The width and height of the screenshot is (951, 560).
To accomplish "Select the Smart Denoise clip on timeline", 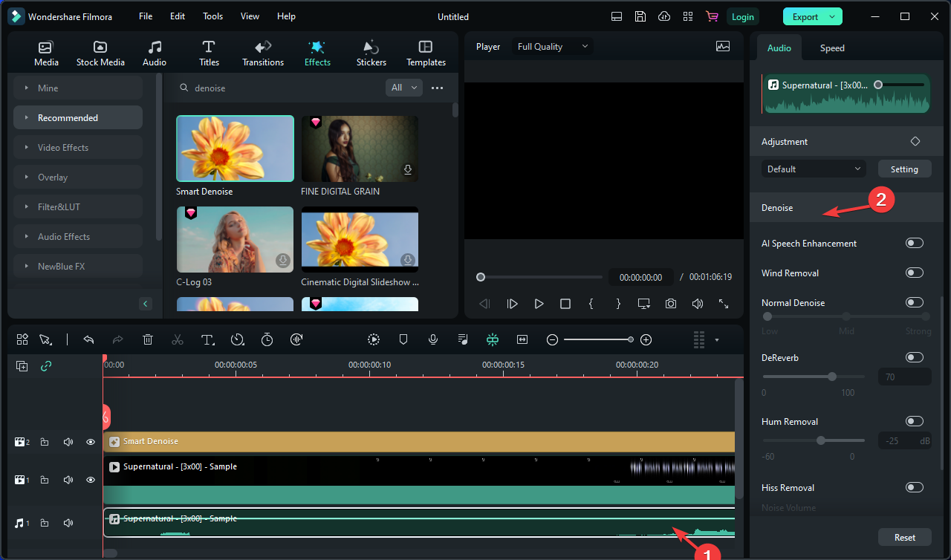I will 419,442.
